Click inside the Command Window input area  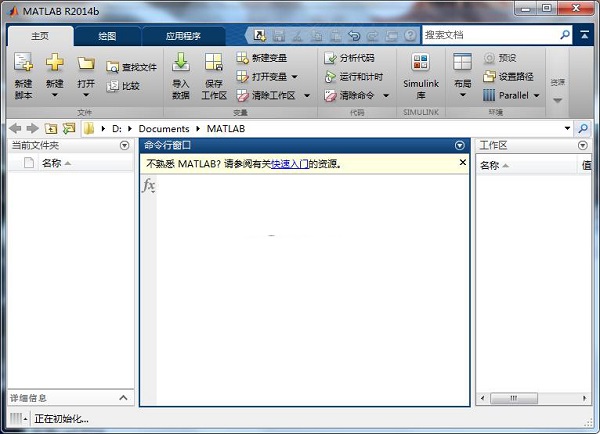pyautogui.click(x=312, y=291)
